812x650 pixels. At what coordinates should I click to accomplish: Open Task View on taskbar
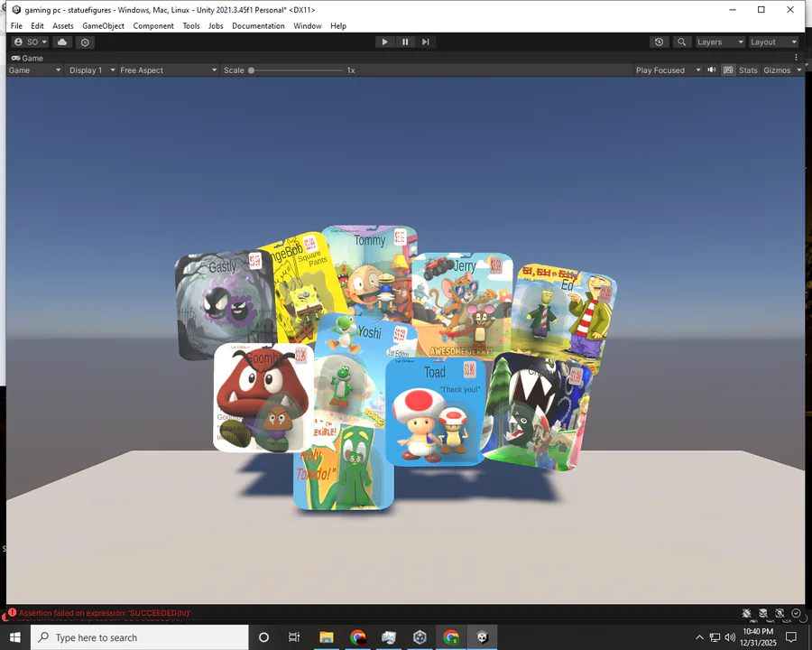(293, 637)
